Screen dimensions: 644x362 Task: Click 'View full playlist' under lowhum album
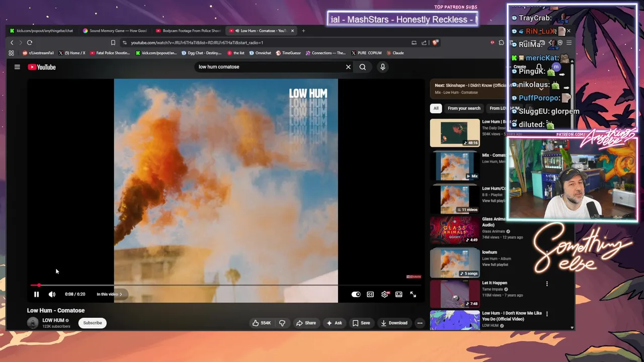495,264
